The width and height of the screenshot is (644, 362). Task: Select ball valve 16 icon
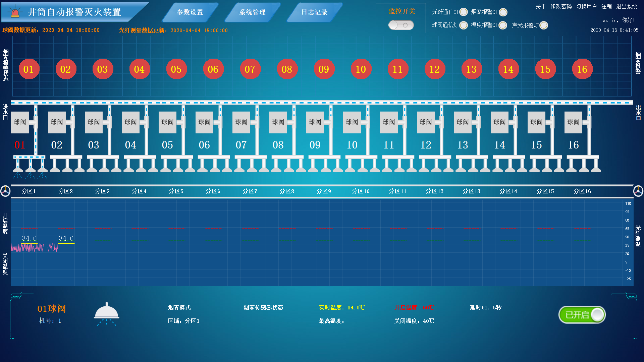573,122
